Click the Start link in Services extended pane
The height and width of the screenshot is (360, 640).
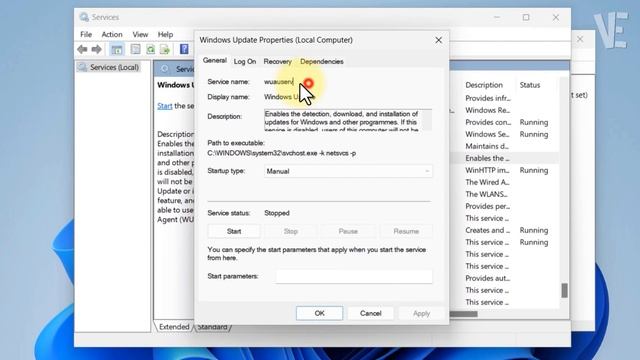tap(164, 106)
